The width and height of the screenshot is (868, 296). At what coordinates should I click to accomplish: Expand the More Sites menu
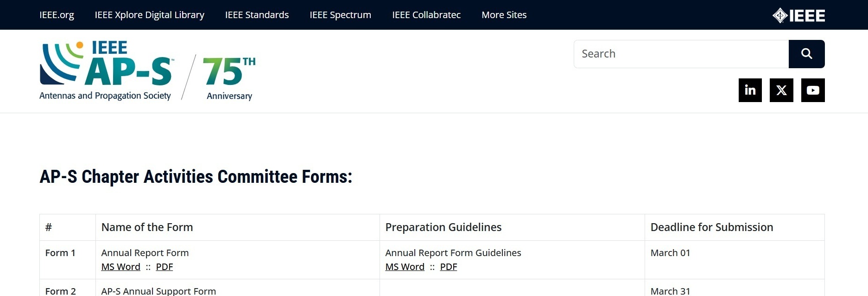(504, 15)
